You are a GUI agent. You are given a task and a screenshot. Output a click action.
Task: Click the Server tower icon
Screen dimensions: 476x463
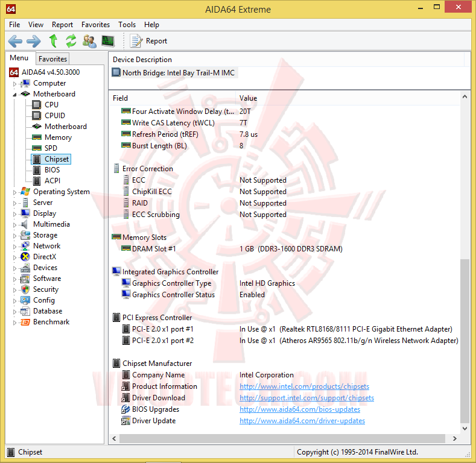click(x=25, y=203)
